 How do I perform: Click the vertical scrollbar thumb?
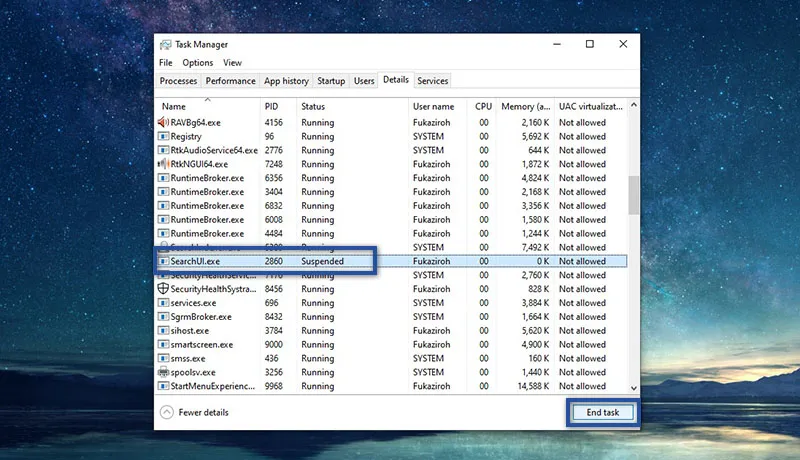[x=634, y=195]
